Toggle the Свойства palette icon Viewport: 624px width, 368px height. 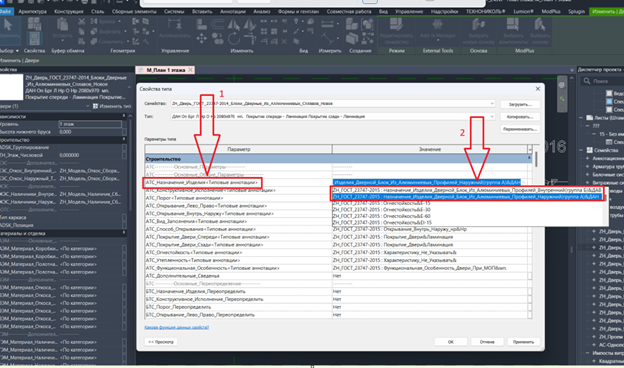pos(34,39)
